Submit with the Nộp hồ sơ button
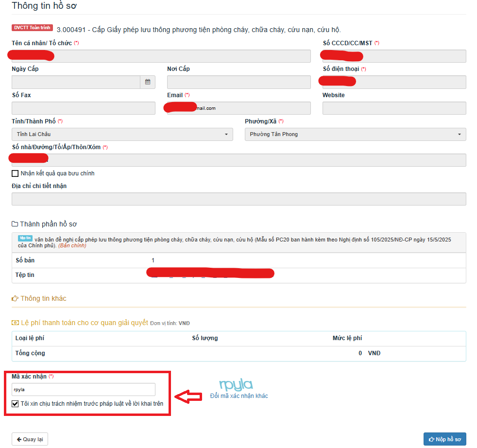Image resolution: width=477 pixels, height=448 pixels. pos(444,439)
